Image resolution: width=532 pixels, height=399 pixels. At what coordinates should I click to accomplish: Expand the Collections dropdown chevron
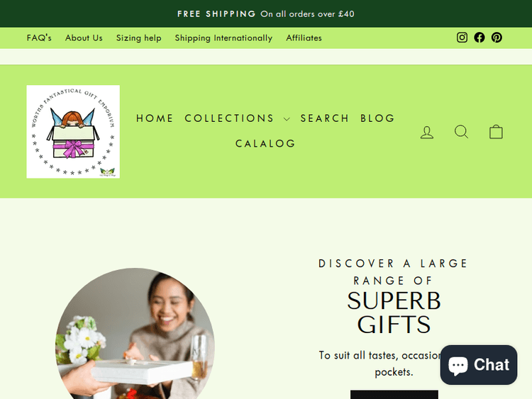287,119
